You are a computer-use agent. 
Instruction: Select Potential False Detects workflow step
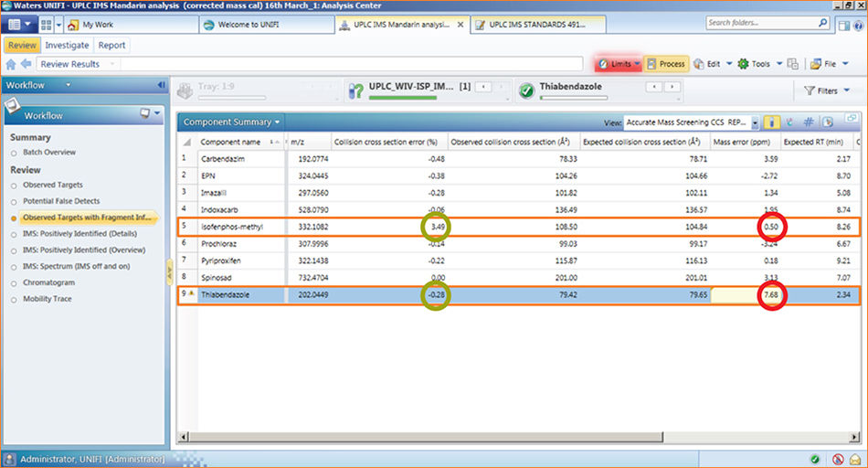tap(61, 201)
